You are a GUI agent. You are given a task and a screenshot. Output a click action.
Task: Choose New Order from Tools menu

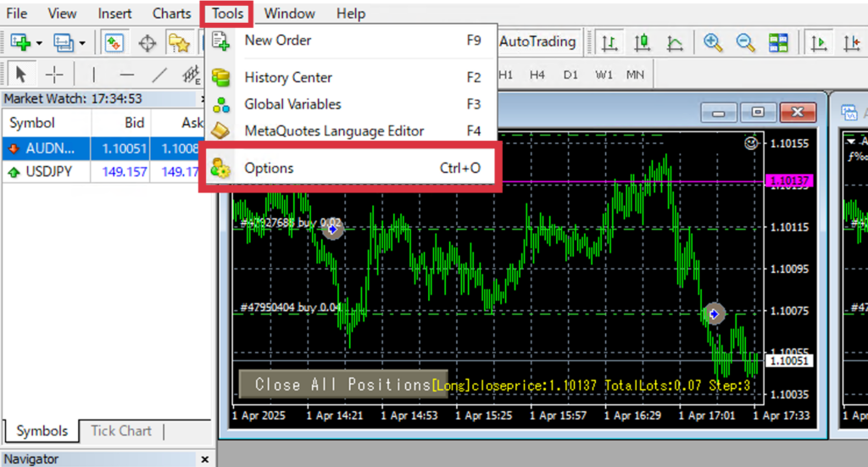point(351,41)
